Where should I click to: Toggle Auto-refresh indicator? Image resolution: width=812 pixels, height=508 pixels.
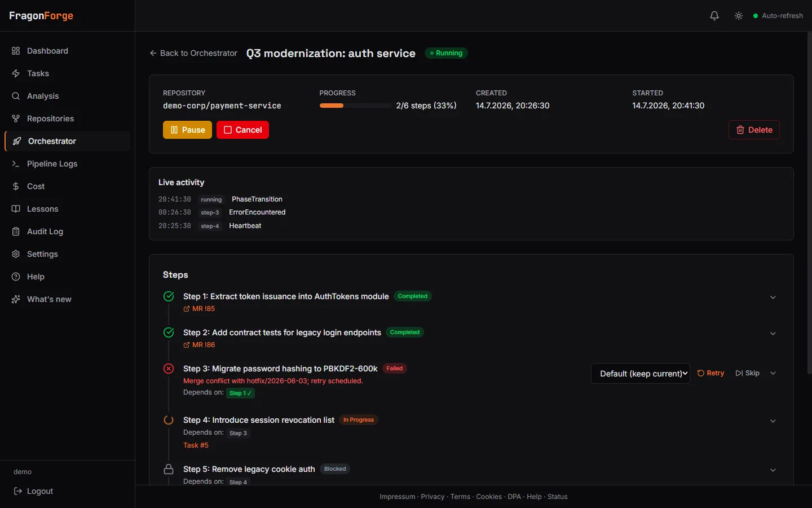(x=778, y=16)
